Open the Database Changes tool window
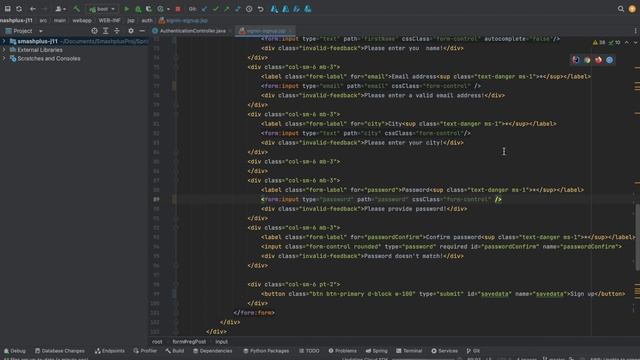 coord(60,351)
